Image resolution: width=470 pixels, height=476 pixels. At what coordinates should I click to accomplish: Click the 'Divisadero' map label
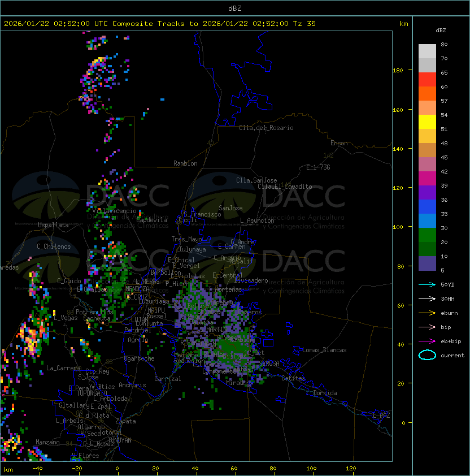(251, 280)
